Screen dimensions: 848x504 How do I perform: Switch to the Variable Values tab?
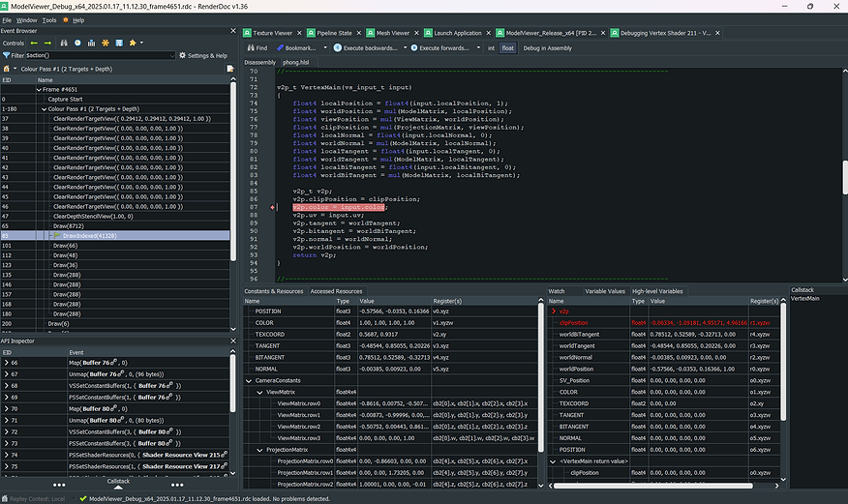click(x=605, y=291)
